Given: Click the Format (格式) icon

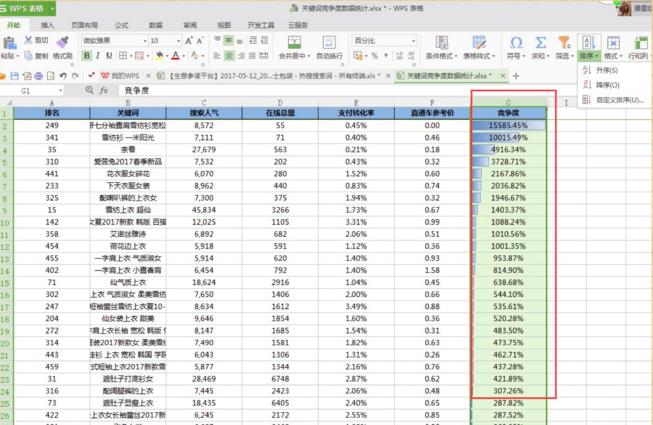Looking at the screenshot, I should point(613,42).
